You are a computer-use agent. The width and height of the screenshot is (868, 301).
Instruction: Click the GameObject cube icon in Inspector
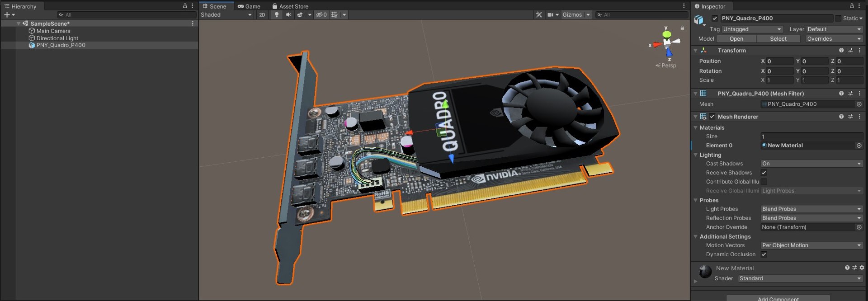[x=699, y=20]
